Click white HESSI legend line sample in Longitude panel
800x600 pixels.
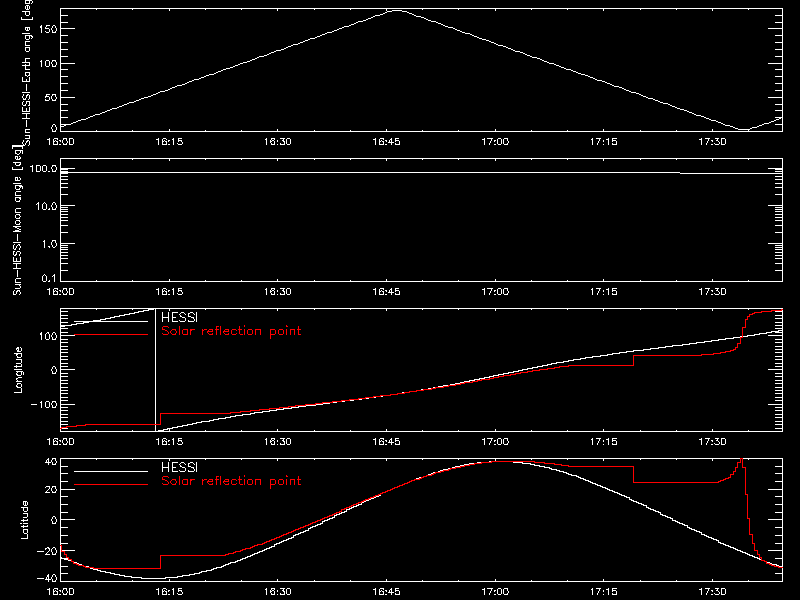pos(111,321)
